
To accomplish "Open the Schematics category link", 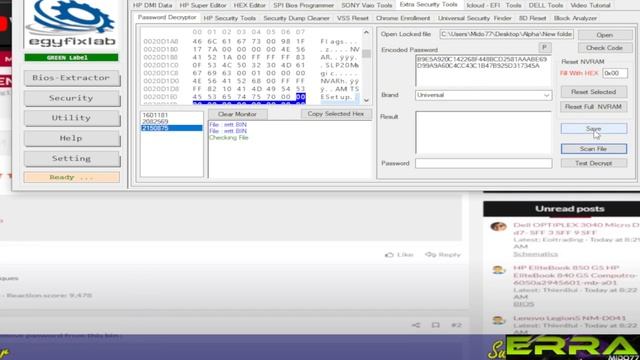I will point(536,254).
